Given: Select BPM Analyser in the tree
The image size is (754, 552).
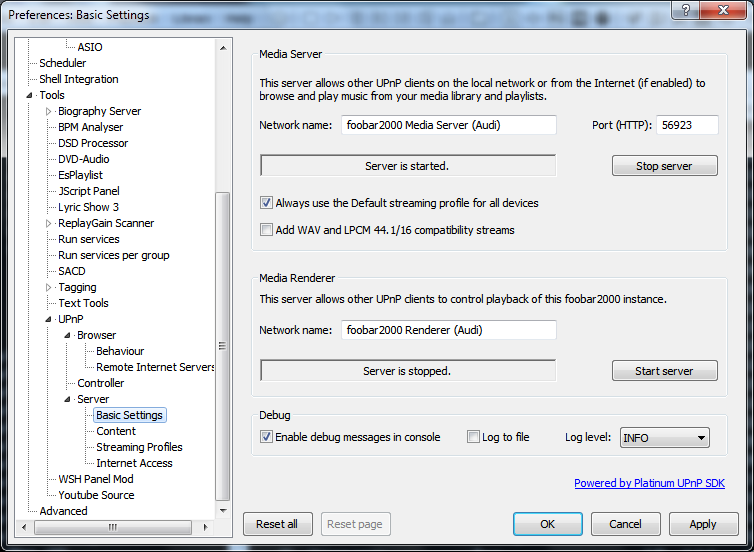Looking at the screenshot, I should click(90, 127).
